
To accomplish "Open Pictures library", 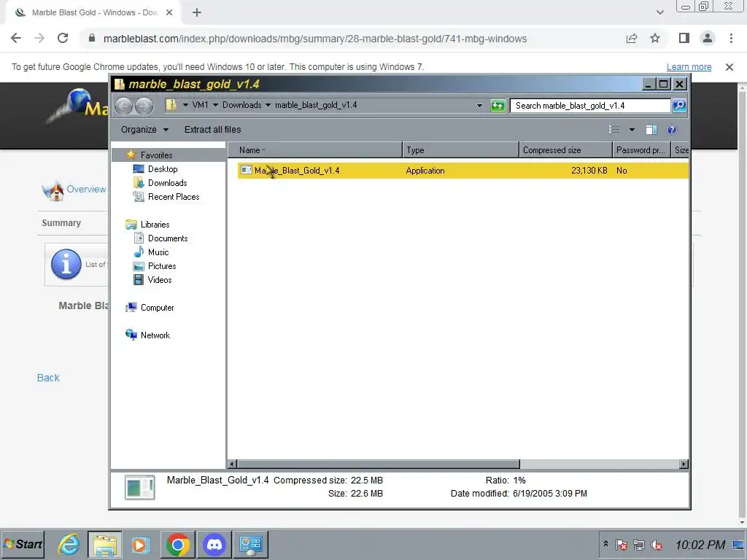I will coord(162,265).
